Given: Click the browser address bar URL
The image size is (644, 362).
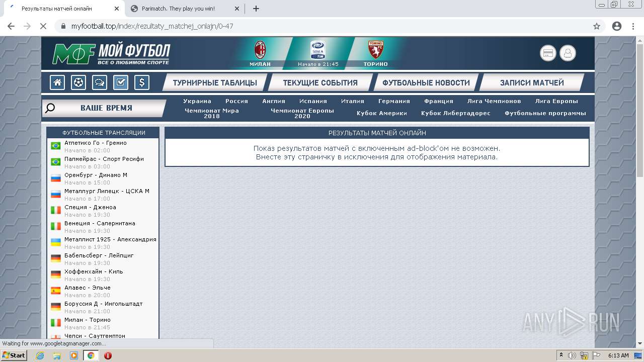Looking at the screenshot, I should (x=152, y=26).
